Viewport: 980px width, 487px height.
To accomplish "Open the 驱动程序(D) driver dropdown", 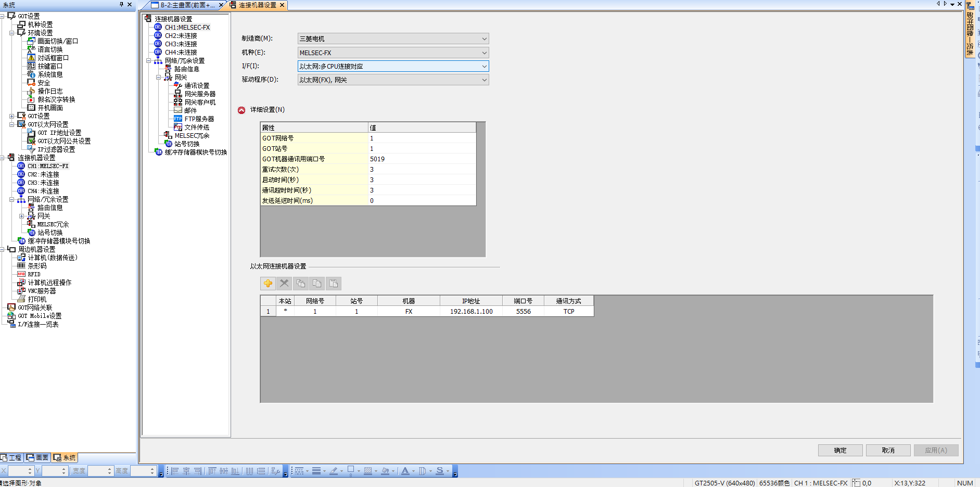I will (393, 80).
